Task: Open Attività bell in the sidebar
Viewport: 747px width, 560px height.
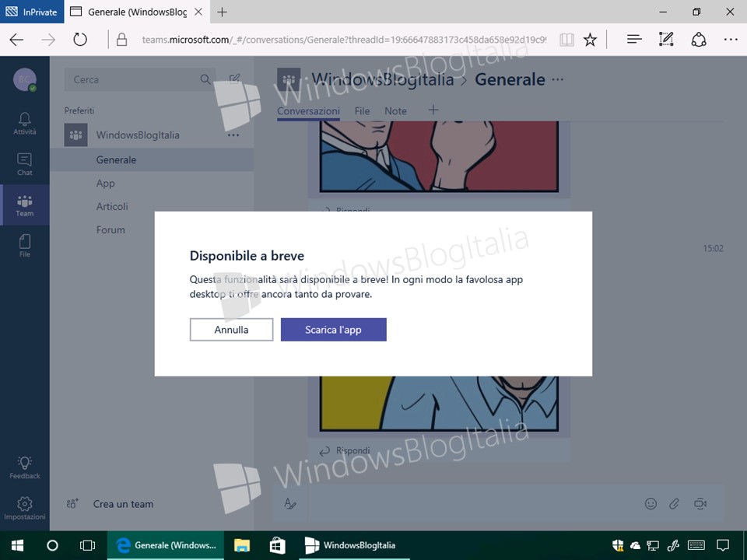Action: click(25, 124)
